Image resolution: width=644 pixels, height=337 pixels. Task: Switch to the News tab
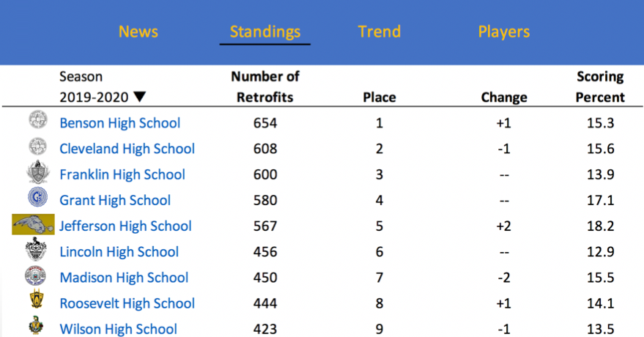[x=138, y=32]
